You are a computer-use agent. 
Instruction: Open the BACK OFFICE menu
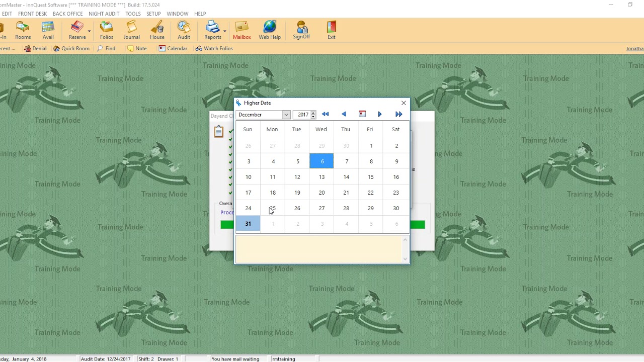click(68, 14)
